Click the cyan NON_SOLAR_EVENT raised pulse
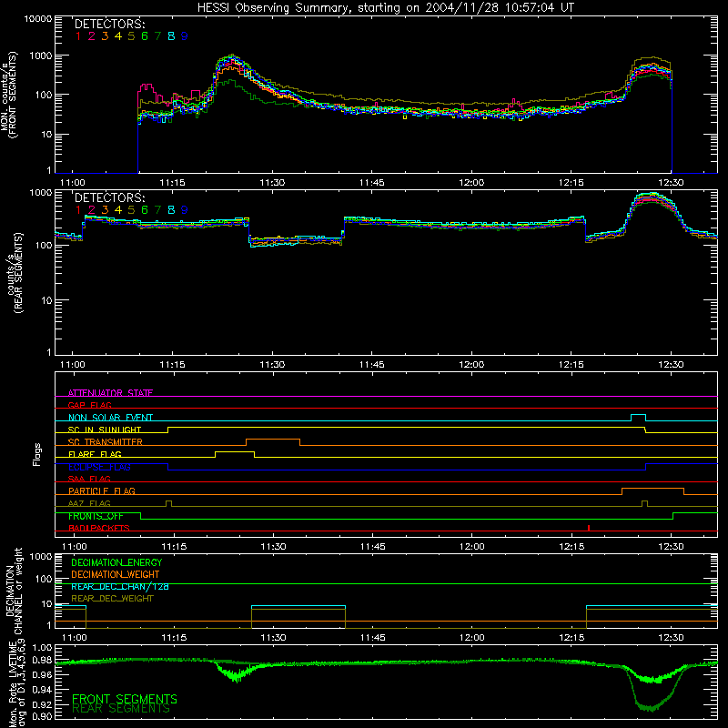Viewport: 728px width, 728px height. point(639,418)
